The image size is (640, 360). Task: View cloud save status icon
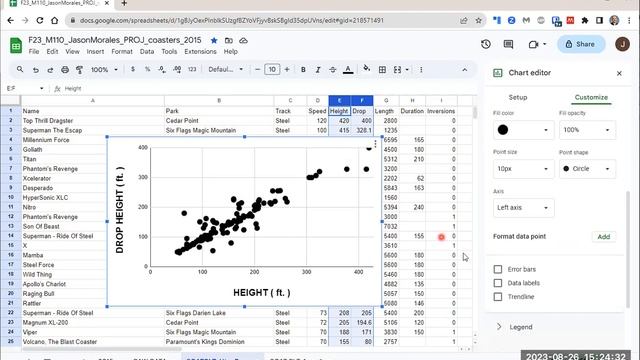tap(243, 40)
